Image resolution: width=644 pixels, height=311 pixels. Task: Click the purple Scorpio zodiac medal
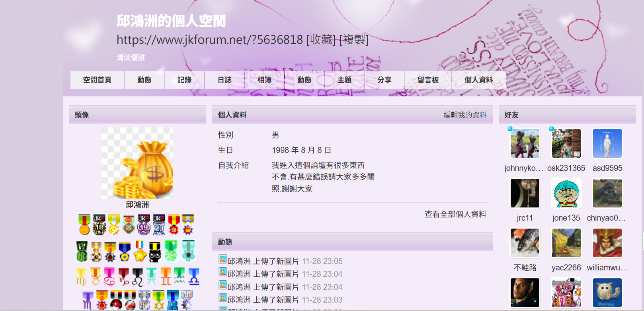[88, 300]
